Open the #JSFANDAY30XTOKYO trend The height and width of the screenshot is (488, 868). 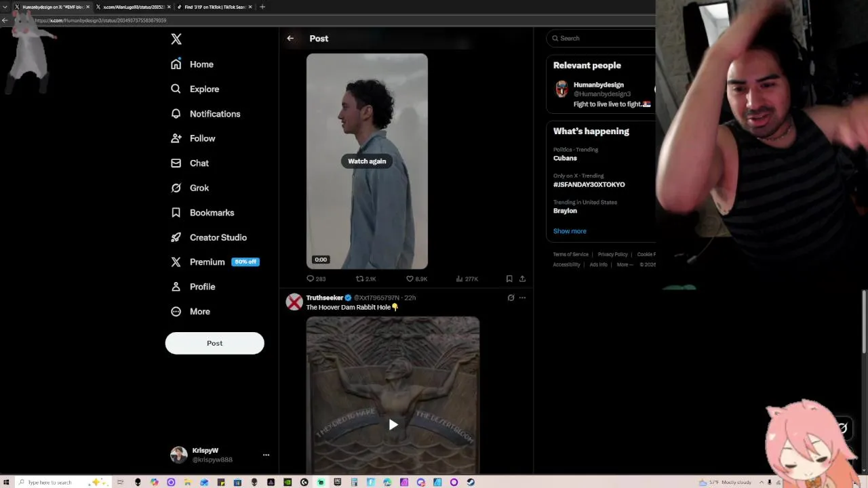pyautogui.click(x=589, y=184)
